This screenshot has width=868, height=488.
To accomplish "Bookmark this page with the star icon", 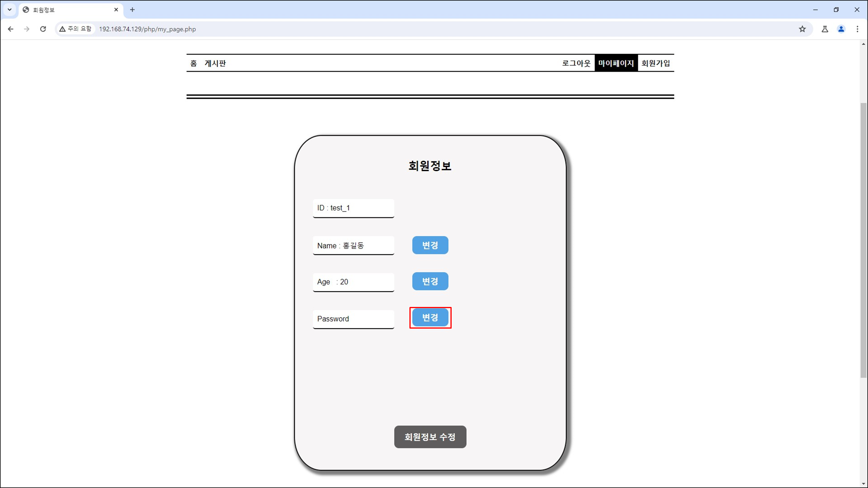I will click(802, 29).
